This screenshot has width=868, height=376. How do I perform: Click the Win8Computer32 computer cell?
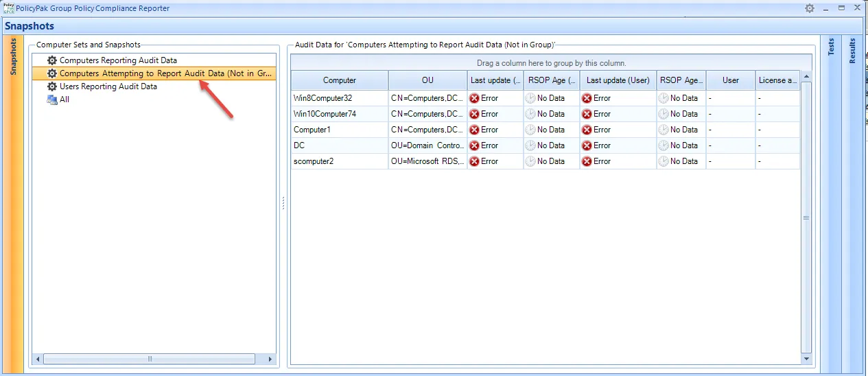340,98
